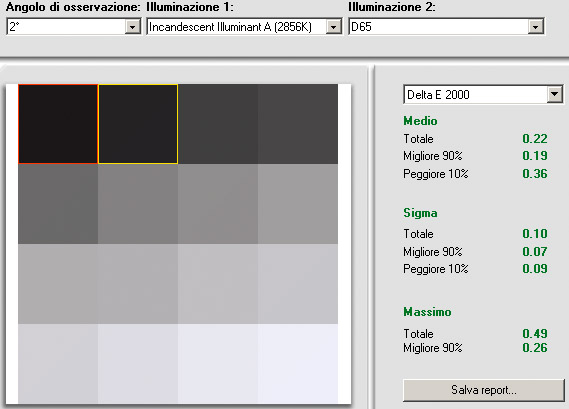Select first light gray patch in third row
This screenshot has width=569, height=409.
point(58,284)
